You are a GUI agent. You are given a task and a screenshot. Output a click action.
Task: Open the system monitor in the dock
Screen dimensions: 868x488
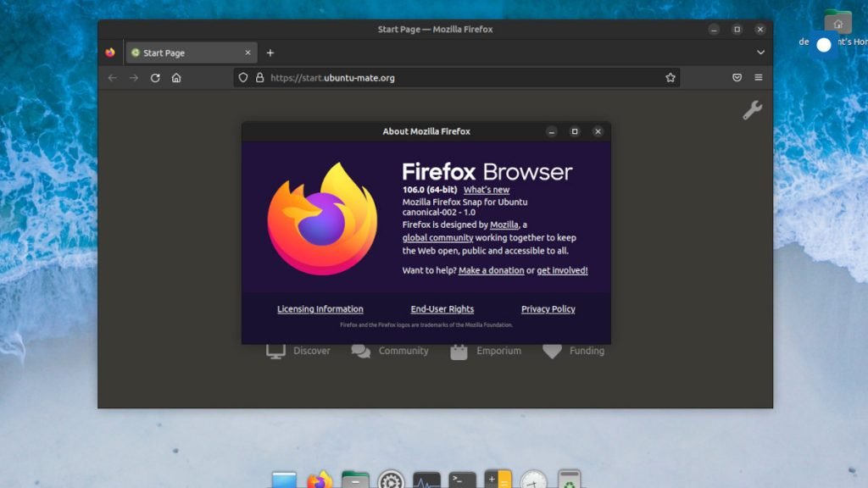[427, 480]
